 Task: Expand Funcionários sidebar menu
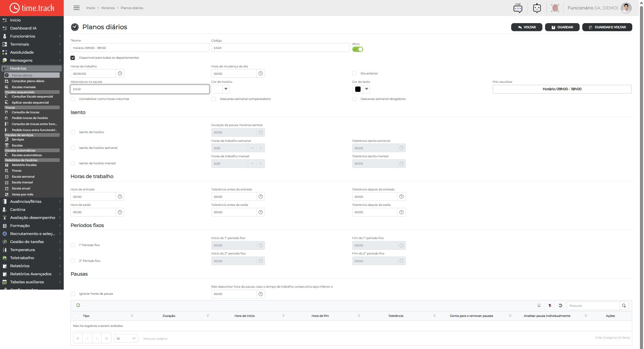coord(32,36)
